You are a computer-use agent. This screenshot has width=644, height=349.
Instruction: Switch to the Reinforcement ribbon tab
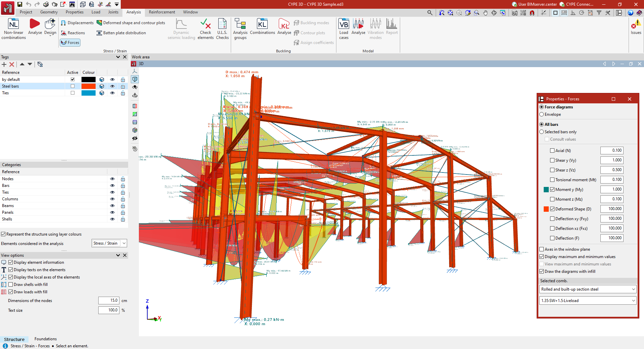162,12
